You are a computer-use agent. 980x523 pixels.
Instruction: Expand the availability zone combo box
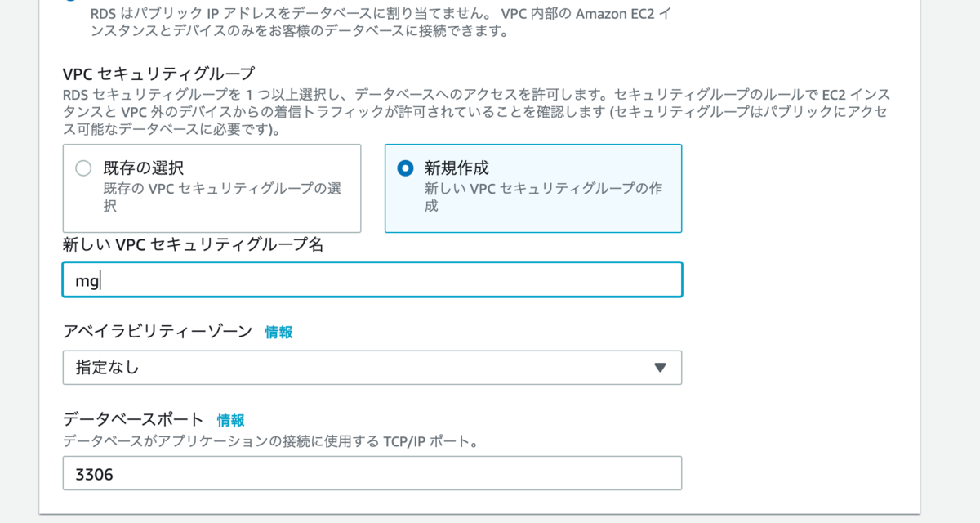pos(372,367)
